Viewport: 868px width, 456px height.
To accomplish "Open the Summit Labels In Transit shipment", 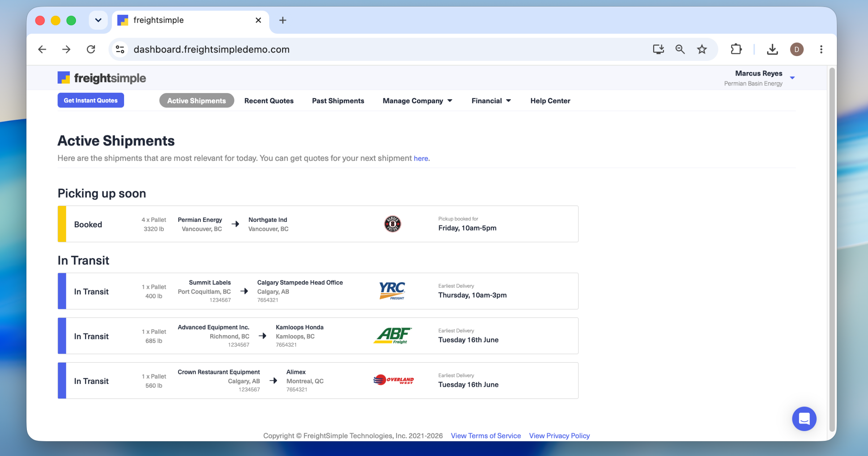I will [x=318, y=291].
